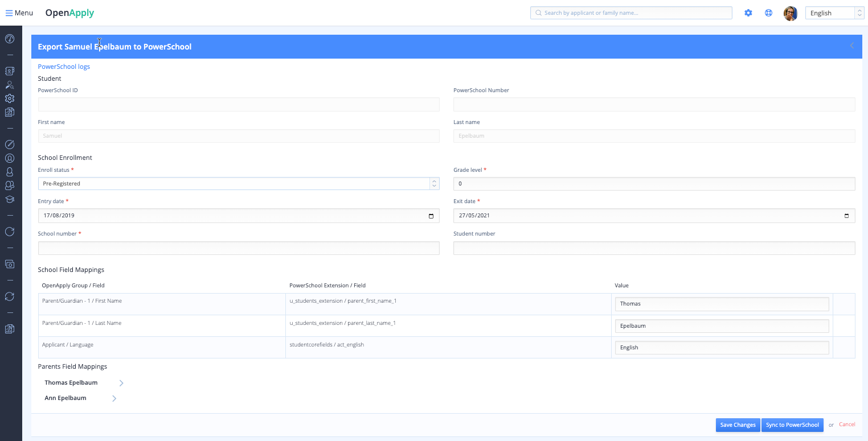Open the graduation cap sidebar icon
868x441 pixels.
pos(10,199)
